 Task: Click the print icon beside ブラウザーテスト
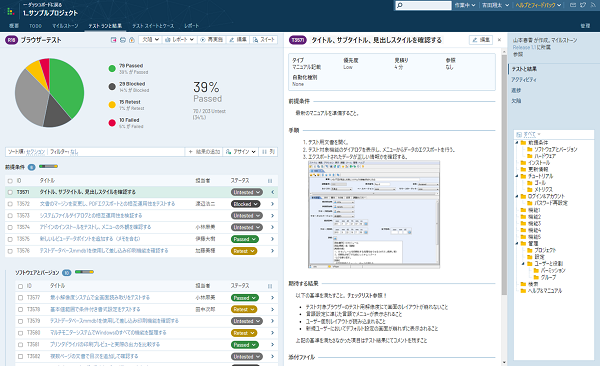[x=122, y=40]
